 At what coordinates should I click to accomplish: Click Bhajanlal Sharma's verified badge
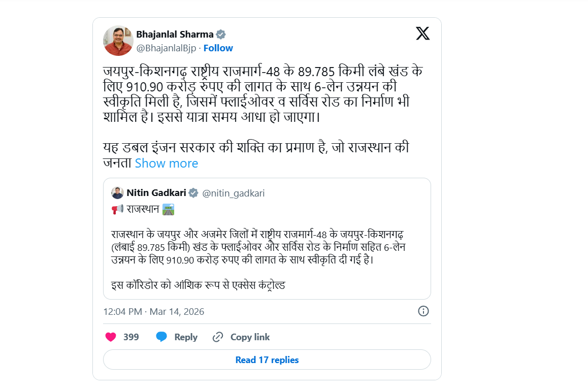220,34
